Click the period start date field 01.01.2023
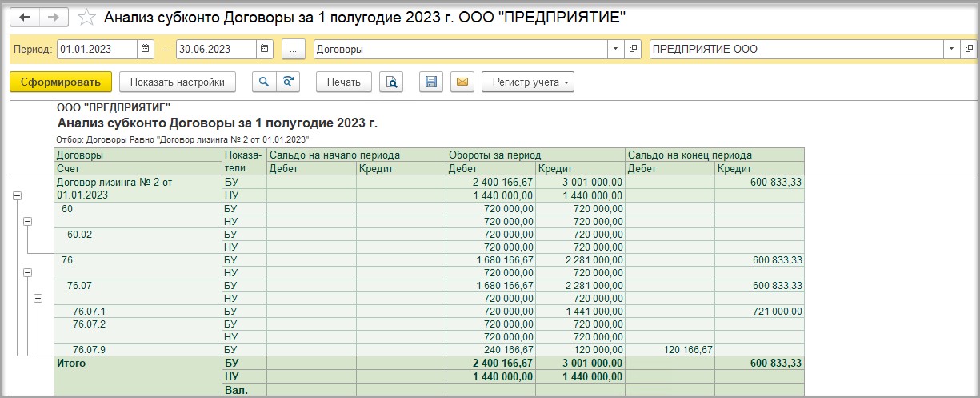980x398 pixels. pos(96,49)
